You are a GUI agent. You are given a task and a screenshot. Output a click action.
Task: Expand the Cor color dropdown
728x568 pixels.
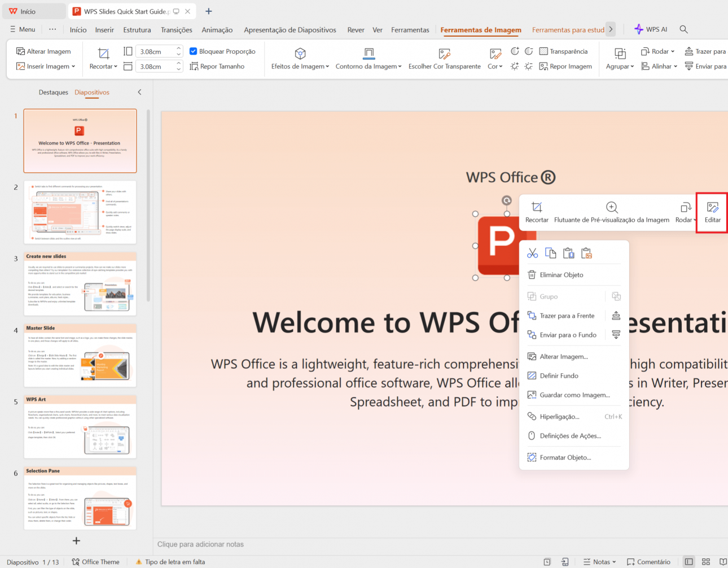tap(495, 67)
